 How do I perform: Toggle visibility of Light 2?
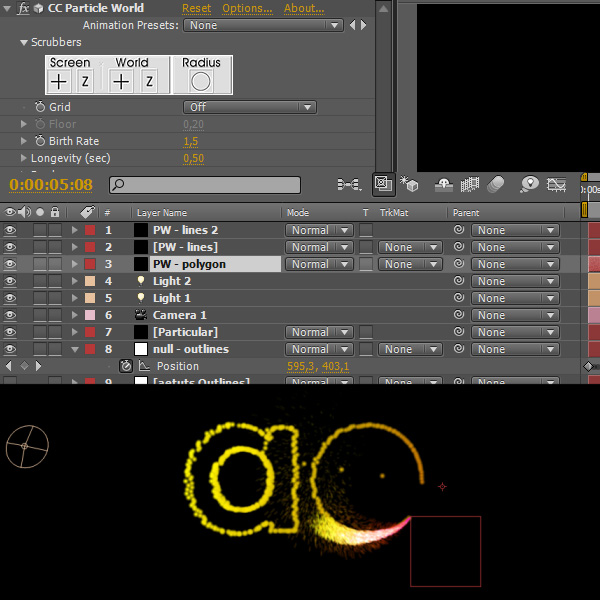point(10,281)
